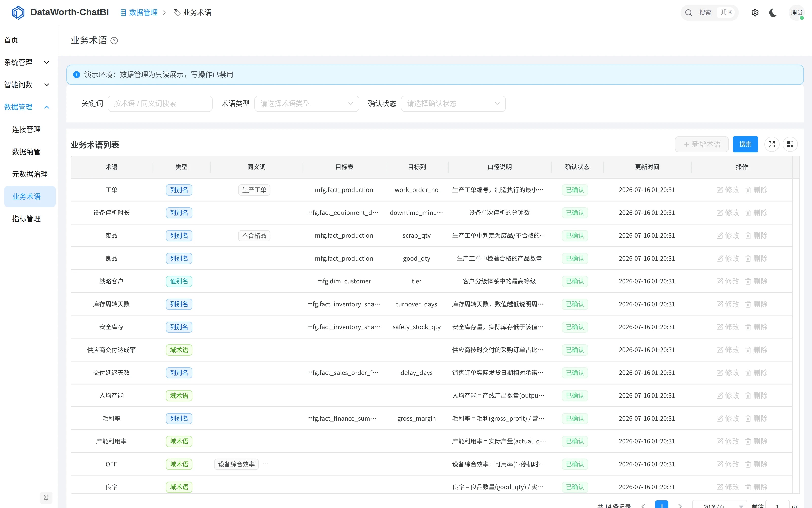Screen dimensions: 812x508
Task: Open 连接管理 sidebar item
Action: coord(27,129)
